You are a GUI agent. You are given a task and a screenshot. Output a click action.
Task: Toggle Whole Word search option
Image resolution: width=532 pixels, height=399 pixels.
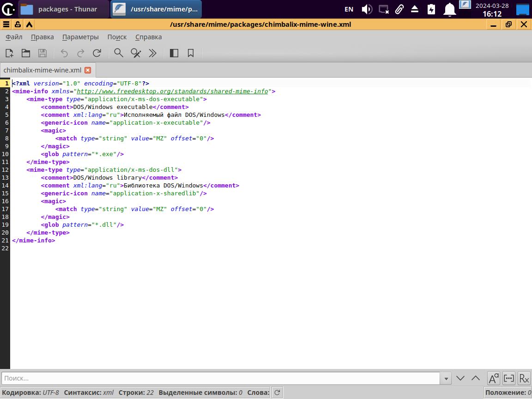pyautogui.click(x=508, y=378)
